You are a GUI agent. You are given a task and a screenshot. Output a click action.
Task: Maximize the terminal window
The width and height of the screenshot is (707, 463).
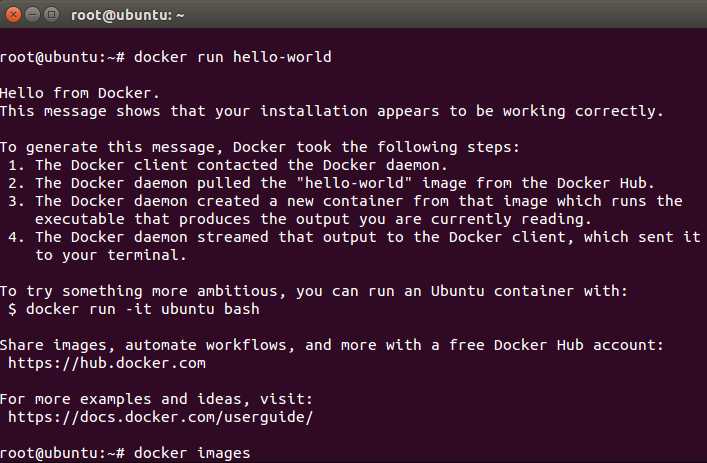pos(52,14)
